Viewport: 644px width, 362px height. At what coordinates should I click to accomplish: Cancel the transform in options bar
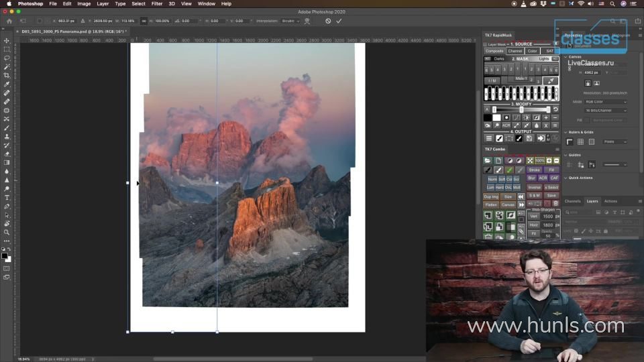[x=328, y=21]
